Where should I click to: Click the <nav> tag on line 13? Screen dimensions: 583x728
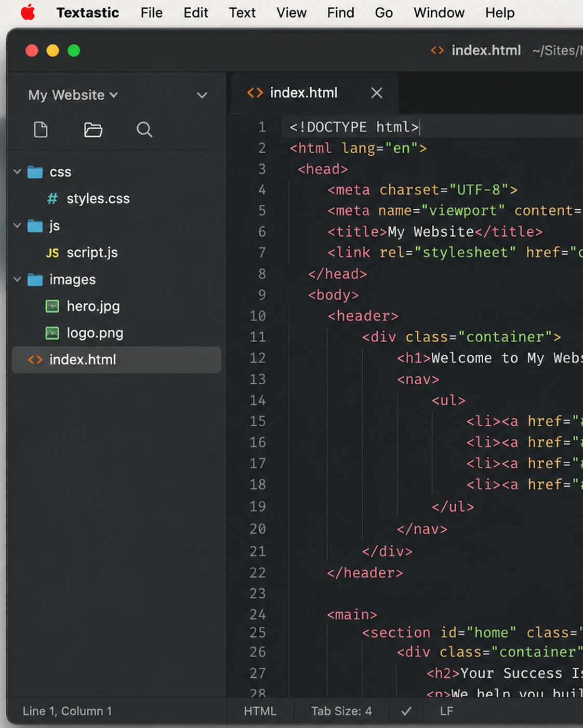(x=418, y=380)
